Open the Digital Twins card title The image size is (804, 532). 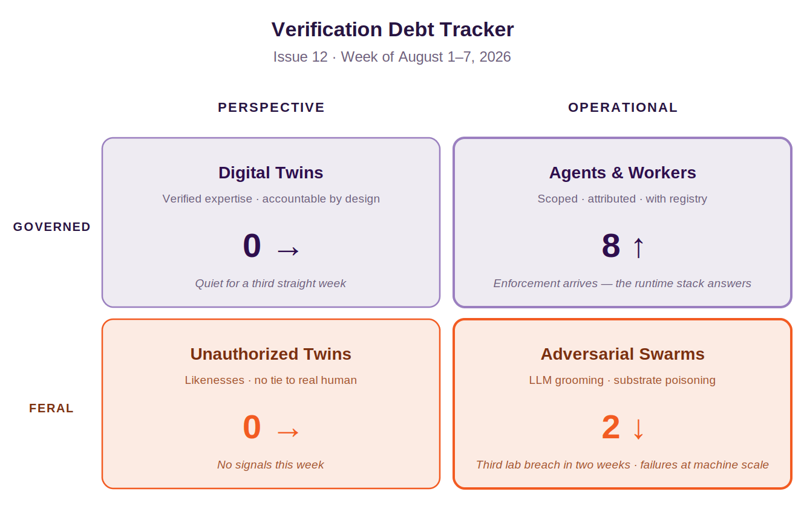tap(271, 173)
